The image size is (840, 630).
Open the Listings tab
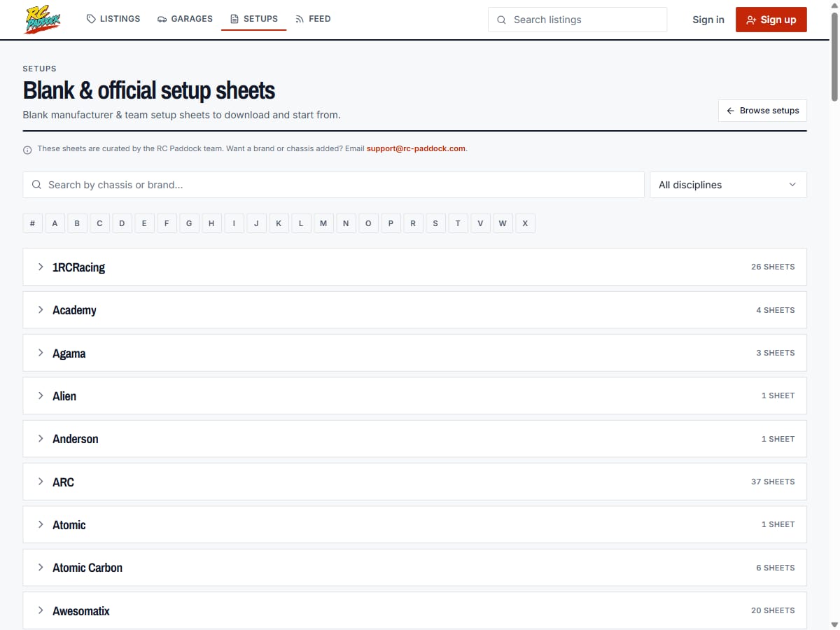[113, 19]
